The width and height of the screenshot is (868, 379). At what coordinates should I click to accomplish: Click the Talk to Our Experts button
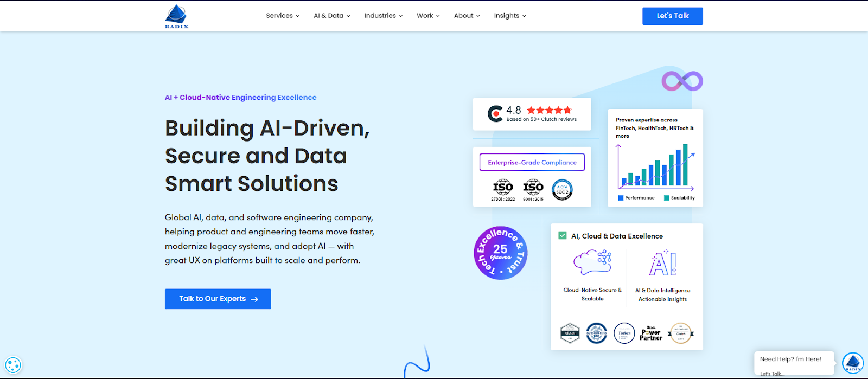218,299
